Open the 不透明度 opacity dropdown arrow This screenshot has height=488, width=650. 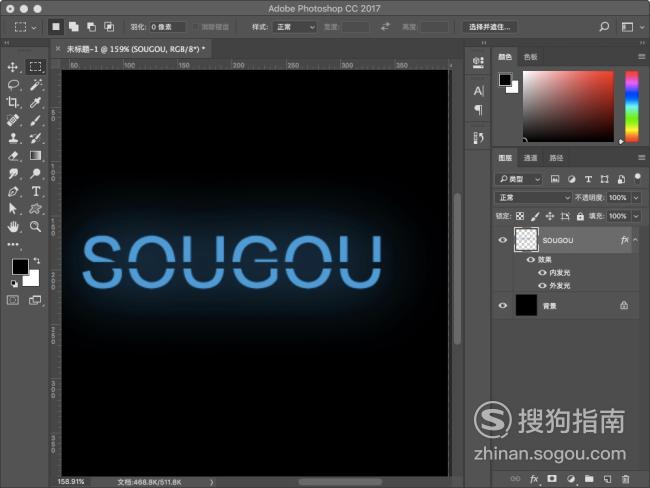point(636,198)
